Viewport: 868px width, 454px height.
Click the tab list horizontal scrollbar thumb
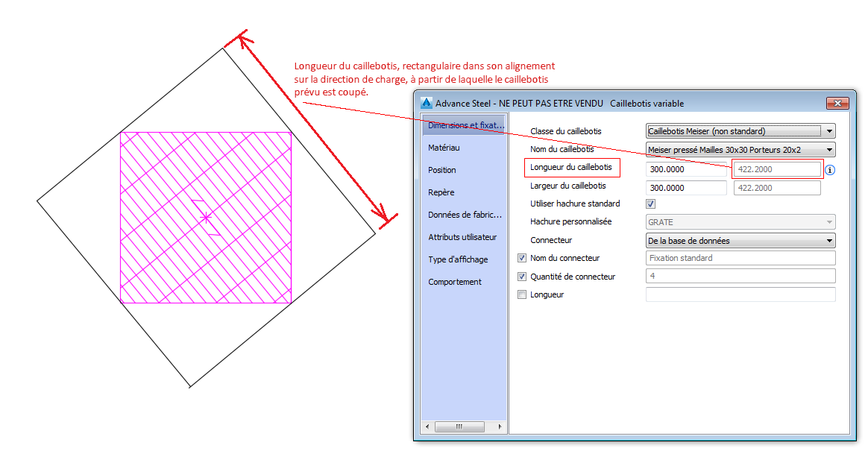tap(459, 426)
